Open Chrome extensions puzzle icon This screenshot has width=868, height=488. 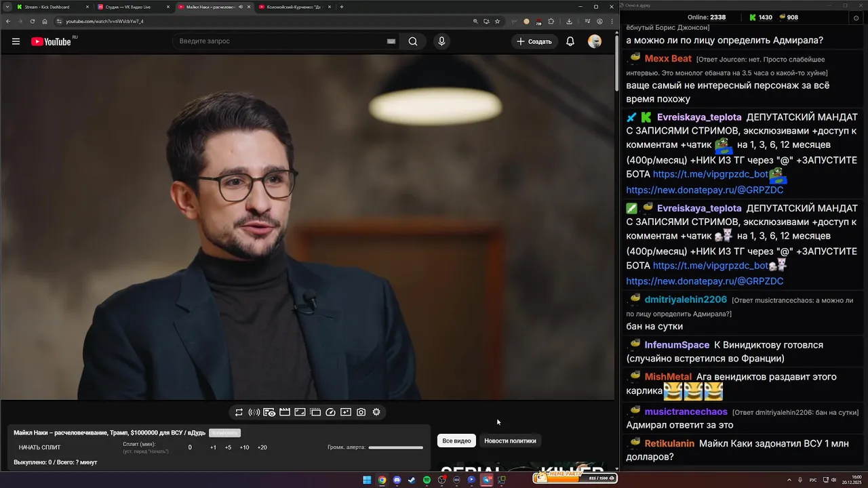pos(551,21)
